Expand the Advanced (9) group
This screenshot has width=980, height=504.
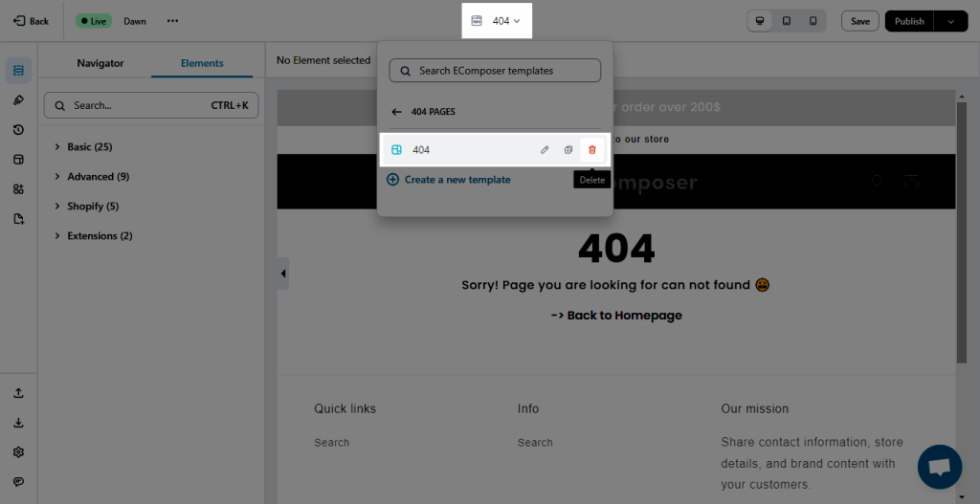pos(93,177)
